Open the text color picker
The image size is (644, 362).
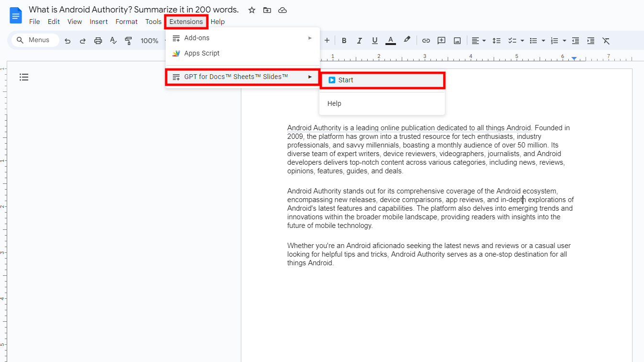[391, 41]
